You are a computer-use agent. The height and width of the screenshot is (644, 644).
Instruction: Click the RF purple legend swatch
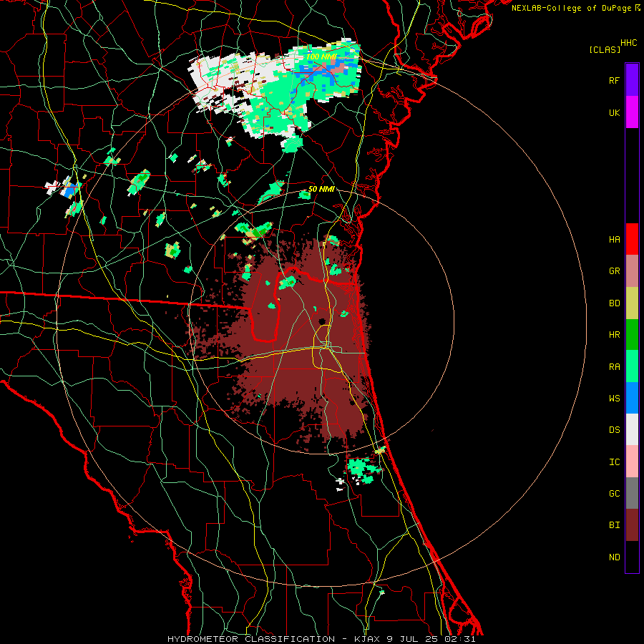tap(632, 80)
